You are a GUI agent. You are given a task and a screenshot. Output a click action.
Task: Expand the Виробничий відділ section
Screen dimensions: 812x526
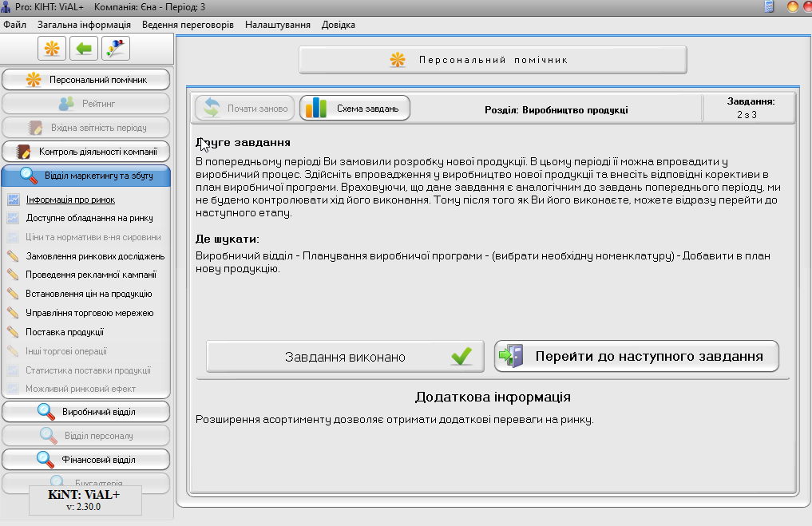[86, 412]
